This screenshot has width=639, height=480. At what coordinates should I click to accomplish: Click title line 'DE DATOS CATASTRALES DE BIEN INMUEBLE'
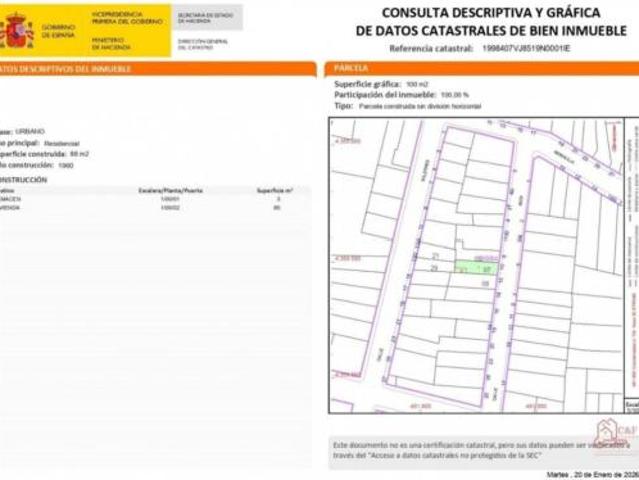click(x=491, y=31)
